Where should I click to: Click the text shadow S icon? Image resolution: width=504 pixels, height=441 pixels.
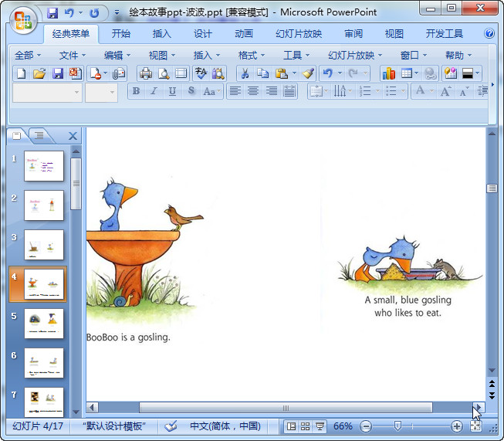tap(191, 91)
